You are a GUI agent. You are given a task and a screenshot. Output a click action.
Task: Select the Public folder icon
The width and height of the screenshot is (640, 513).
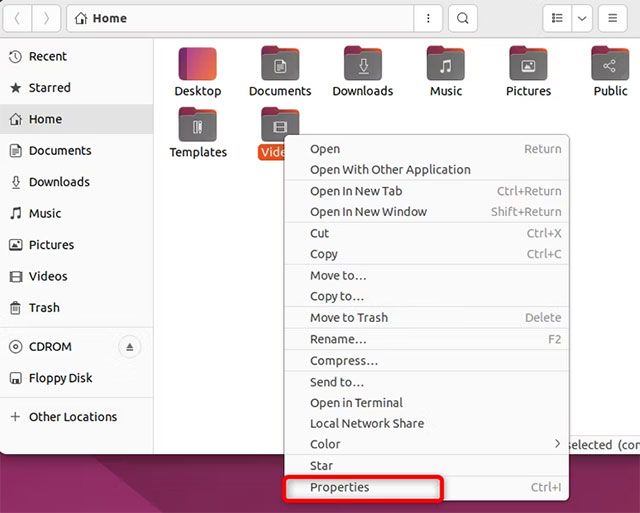(x=610, y=72)
